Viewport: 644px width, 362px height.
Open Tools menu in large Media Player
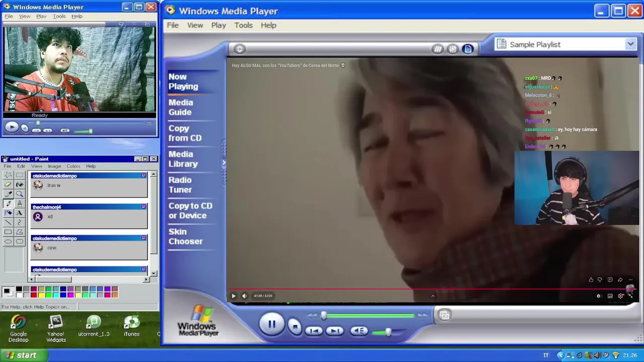coord(244,25)
